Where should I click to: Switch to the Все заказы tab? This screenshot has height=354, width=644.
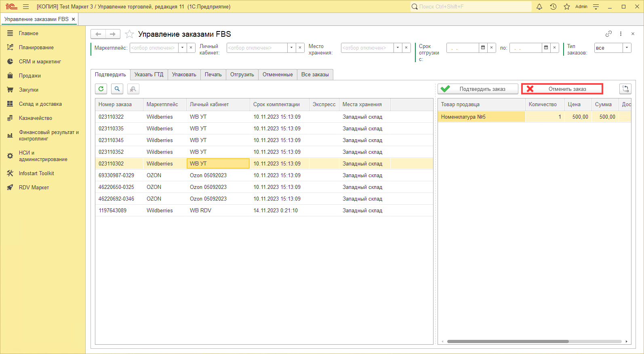[315, 75]
